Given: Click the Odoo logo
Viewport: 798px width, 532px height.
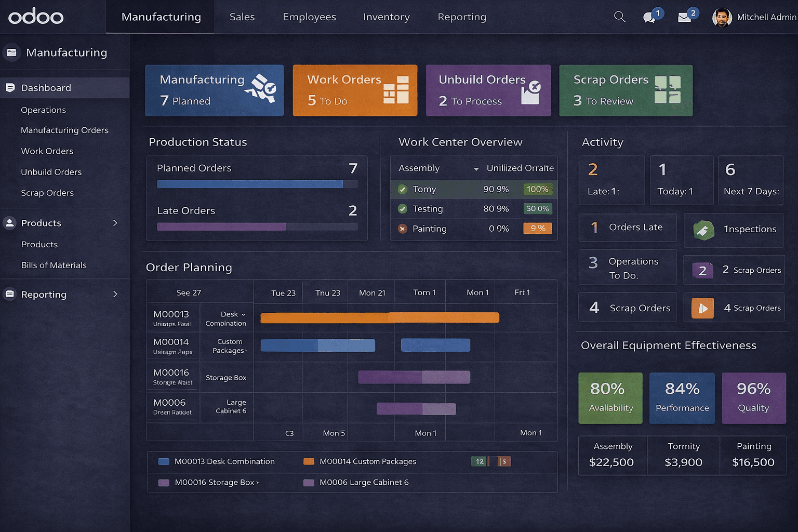Looking at the screenshot, I should [36, 17].
